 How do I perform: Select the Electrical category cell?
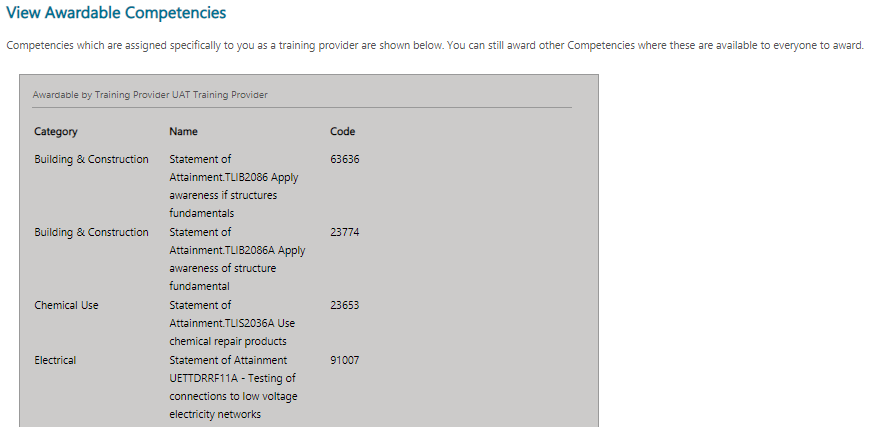[x=55, y=360]
